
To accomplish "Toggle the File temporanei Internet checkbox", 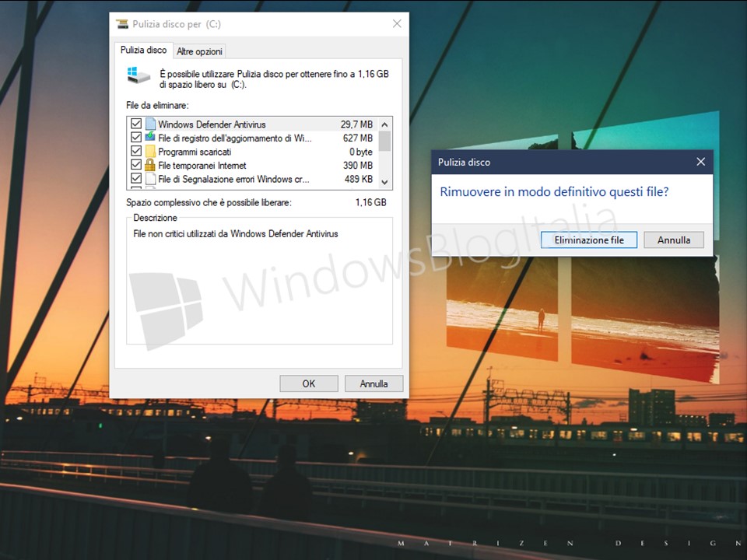I will (x=137, y=166).
